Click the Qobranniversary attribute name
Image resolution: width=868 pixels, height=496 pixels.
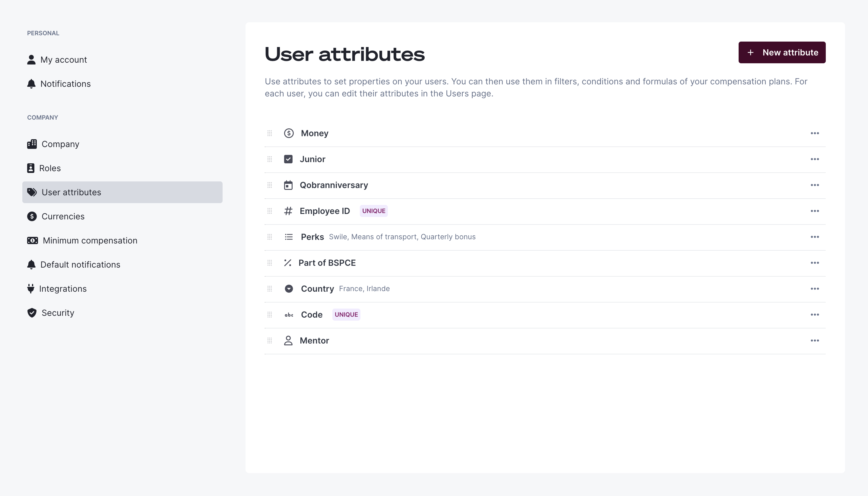(334, 185)
